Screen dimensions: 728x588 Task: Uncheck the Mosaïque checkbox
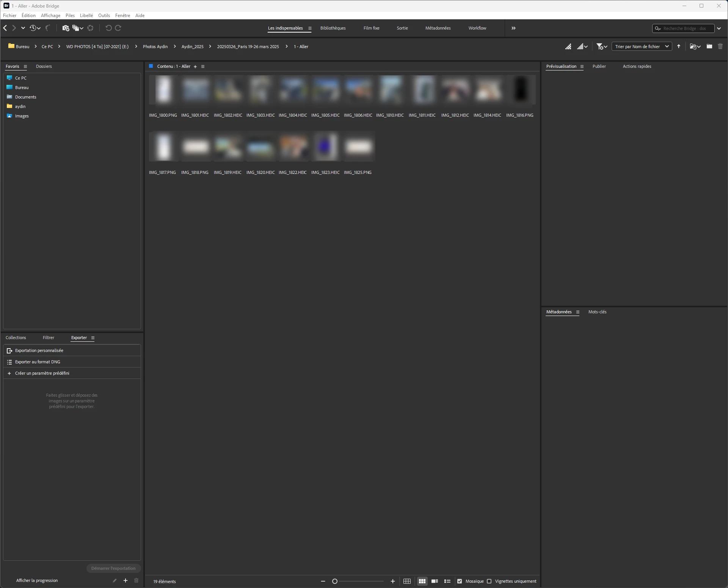click(460, 581)
